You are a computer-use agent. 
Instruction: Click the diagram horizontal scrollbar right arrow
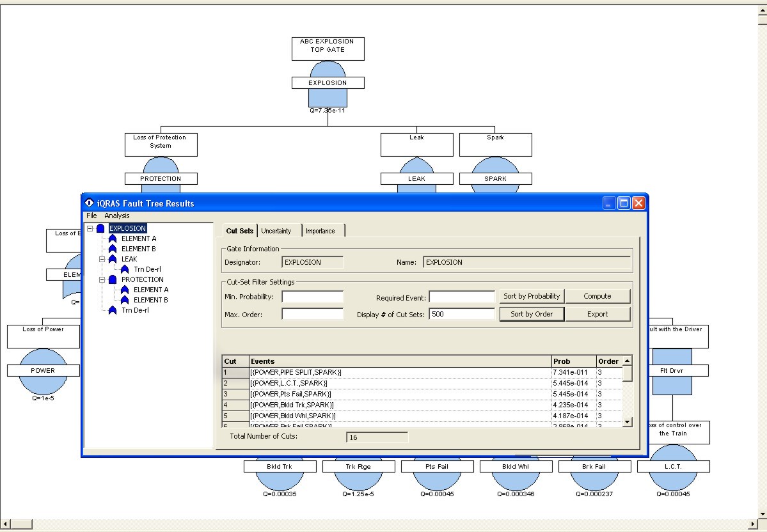(x=754, y=524)
